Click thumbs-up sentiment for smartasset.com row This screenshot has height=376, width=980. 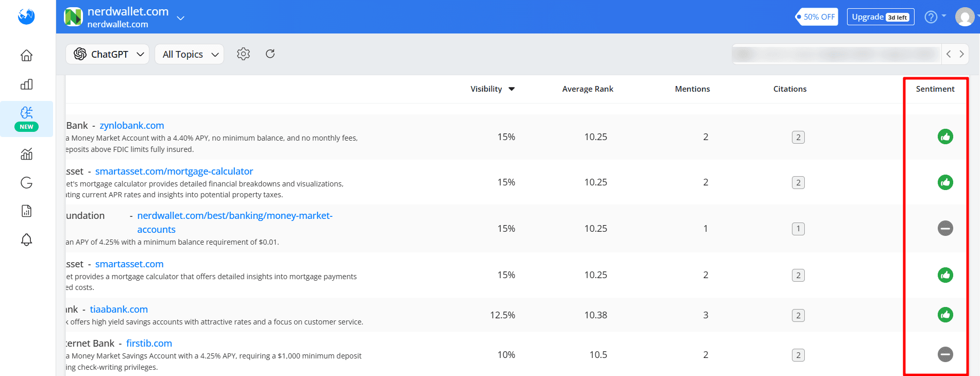[x=945, y=275]
